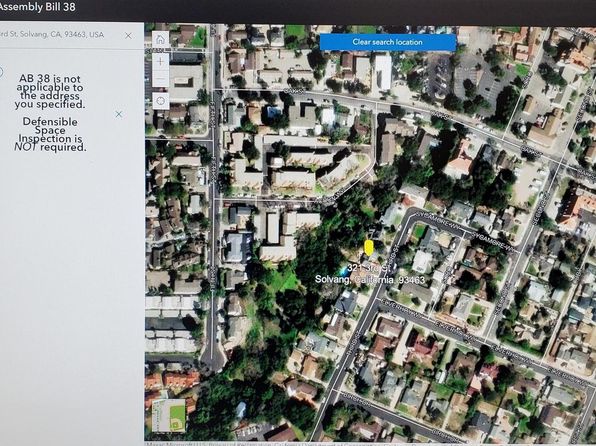Viewport: 596px width, 446px height.
Task: Click the Defensible Space Inspection notice text
Action: (50, 135)
